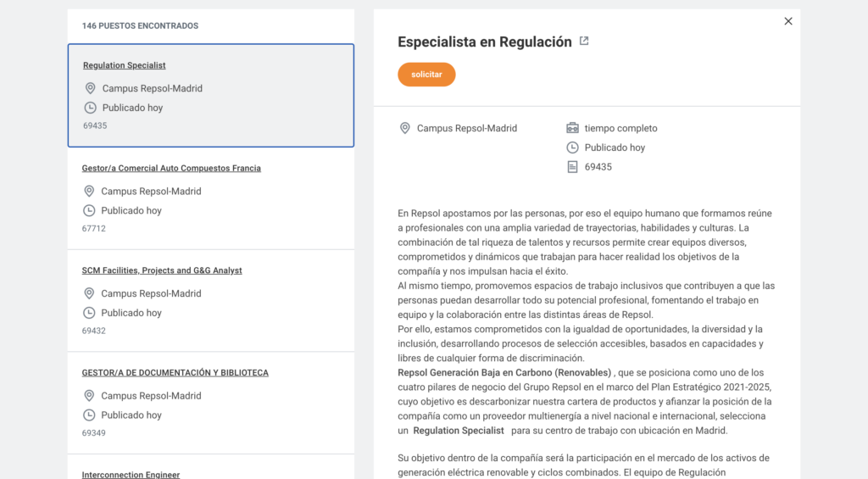Open Gestor/a Comercial Auto Compuestos Francia listing

(171, 168)
